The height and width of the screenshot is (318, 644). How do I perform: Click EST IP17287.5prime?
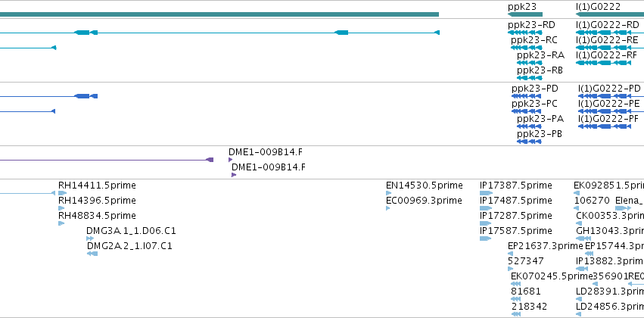click(516, 216)
